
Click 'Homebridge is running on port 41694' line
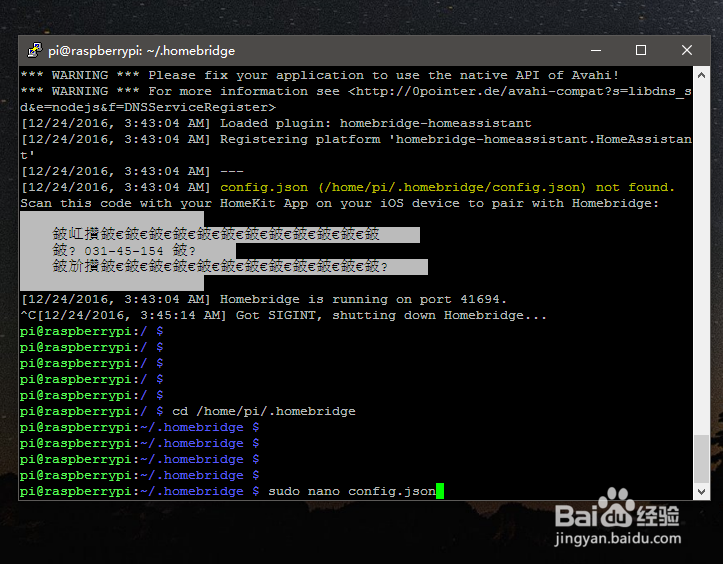click(x=264, y=299)
